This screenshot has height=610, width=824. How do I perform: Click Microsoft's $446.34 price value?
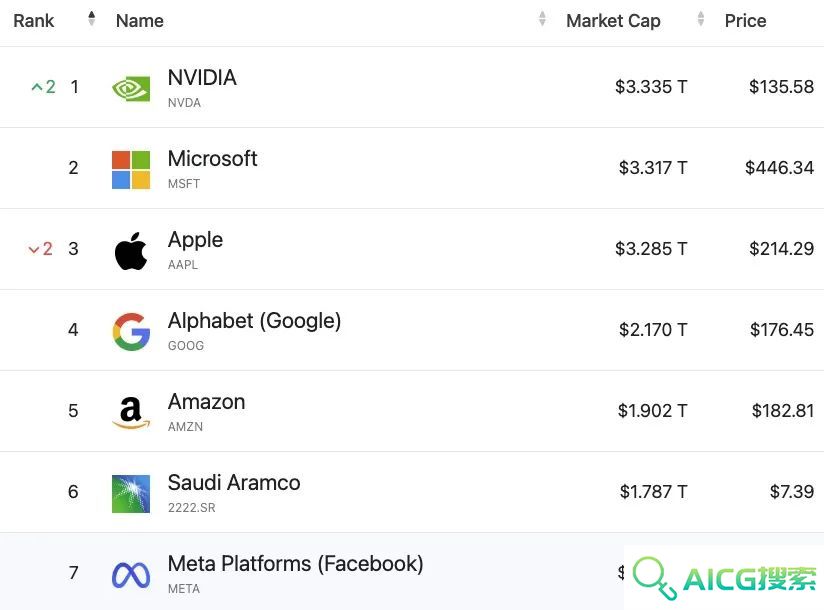(779, 168)
